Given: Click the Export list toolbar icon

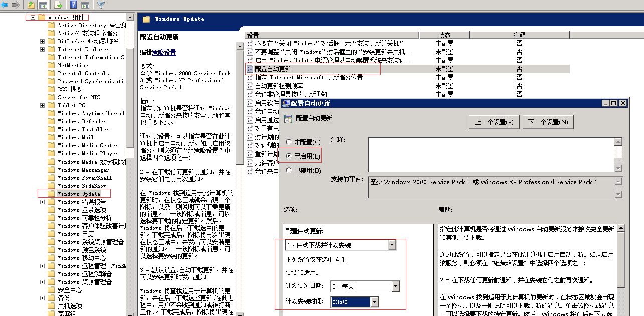Looking at the screenshot, I should [59, 5].
